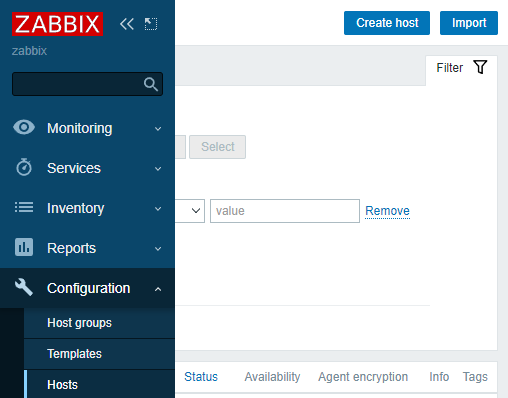Click the Tags column header

(475, 377)
